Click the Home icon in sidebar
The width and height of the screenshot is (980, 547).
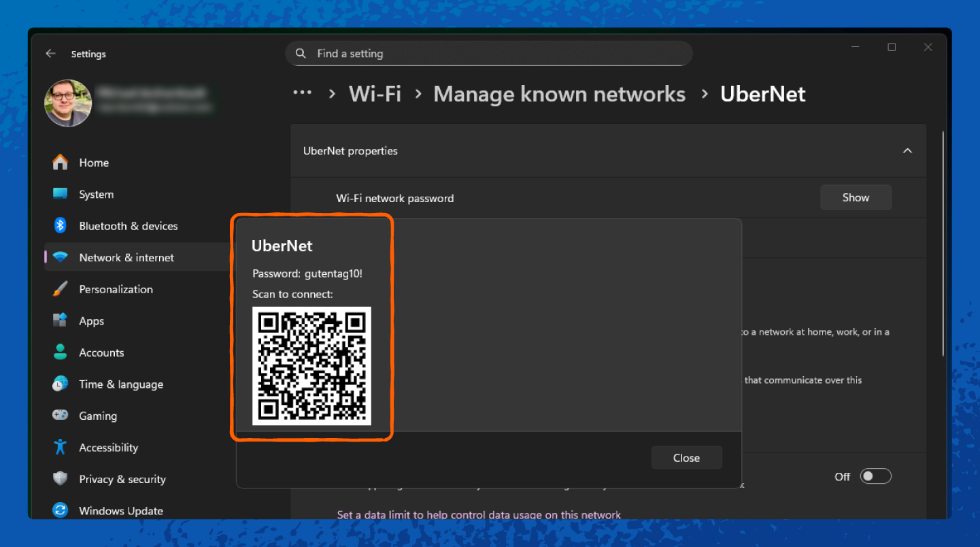[x=61, y=163]
